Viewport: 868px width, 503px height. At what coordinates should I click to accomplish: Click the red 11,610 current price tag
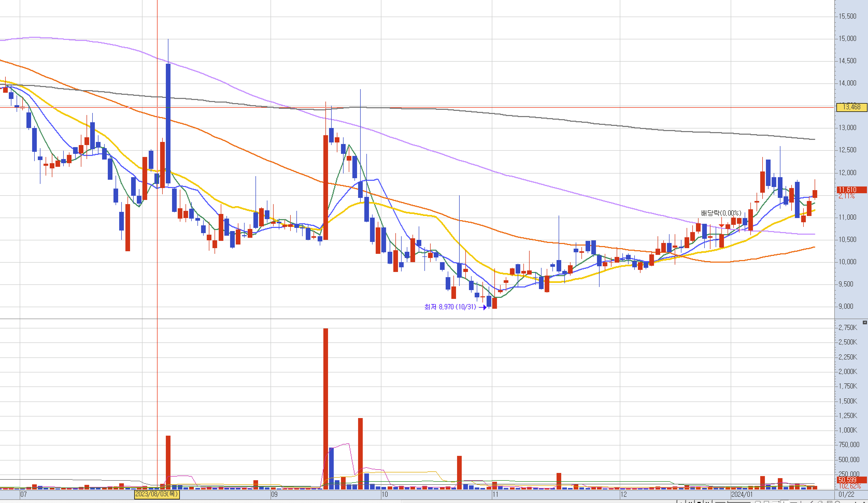(851, 190)
